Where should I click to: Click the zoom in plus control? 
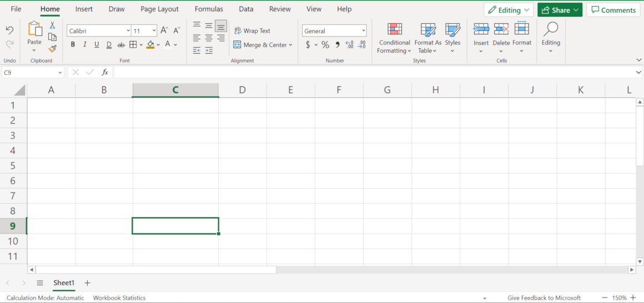click(x=633, y=297)
